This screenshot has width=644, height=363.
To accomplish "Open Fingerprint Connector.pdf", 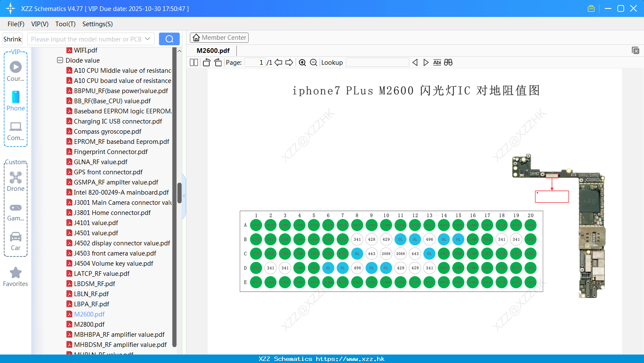I will (111, 152).
